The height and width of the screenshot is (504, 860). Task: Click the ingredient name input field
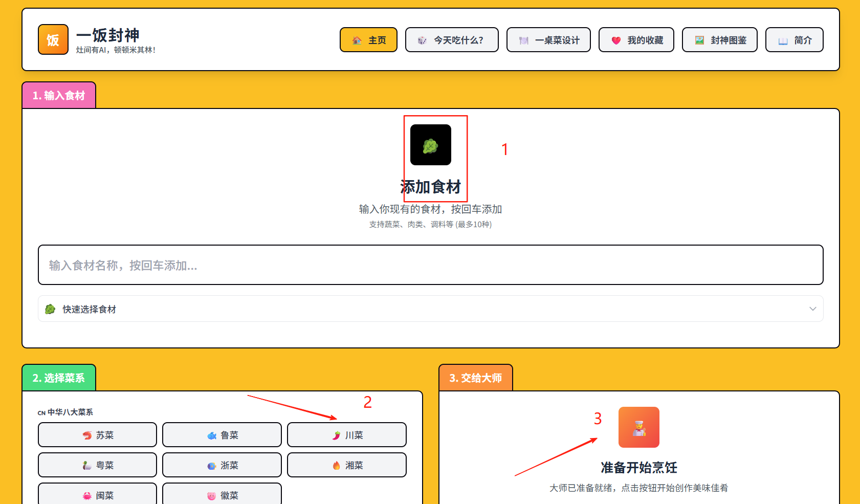tap(430, 265)
